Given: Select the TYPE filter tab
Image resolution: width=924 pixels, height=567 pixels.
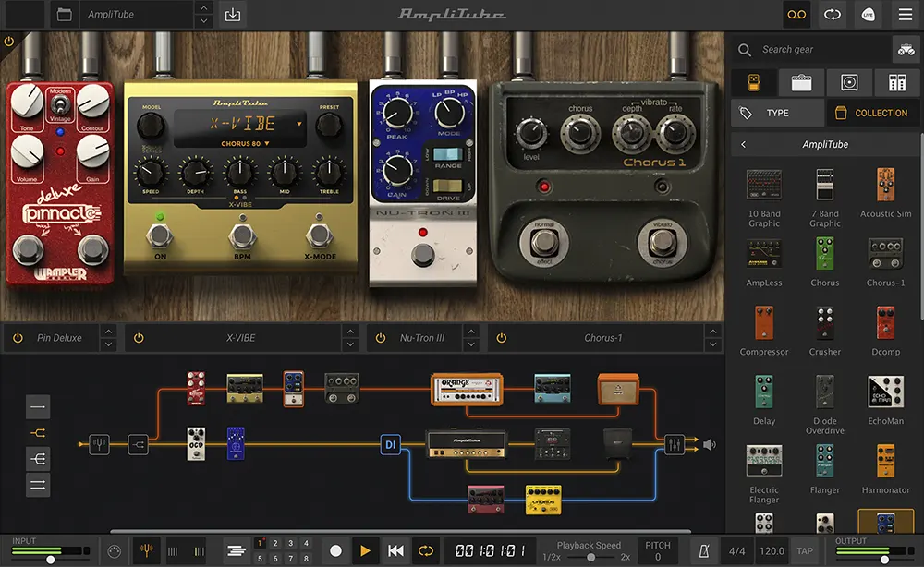Looking at the screenshot, I should coord(778,113).
